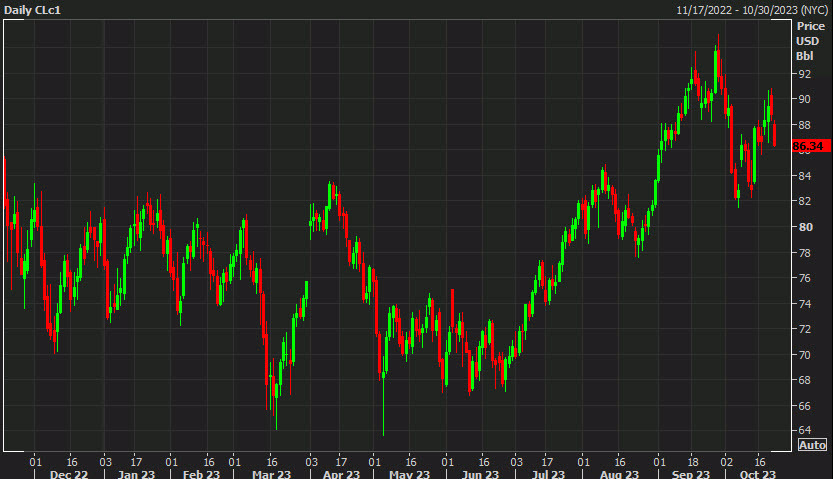Click the Apr 23 month label
Viewport: 833px width, 479px height.
tap(341, 474)
